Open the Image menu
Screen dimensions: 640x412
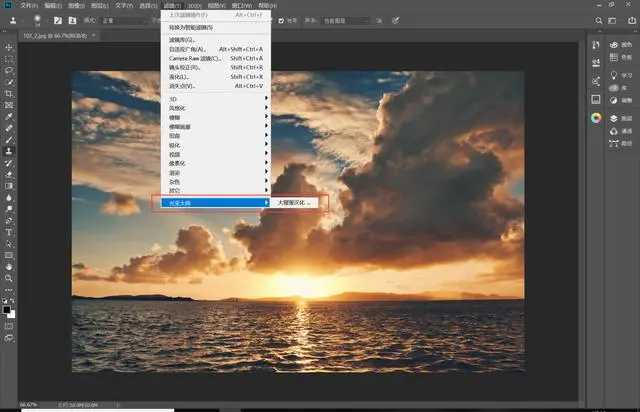coord(76,5)
